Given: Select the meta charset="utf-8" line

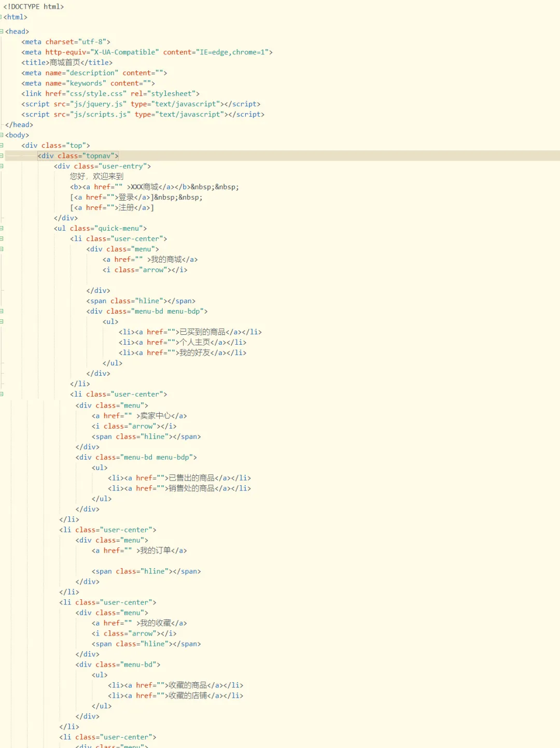Looking at the screenshot, I should 66,42.
